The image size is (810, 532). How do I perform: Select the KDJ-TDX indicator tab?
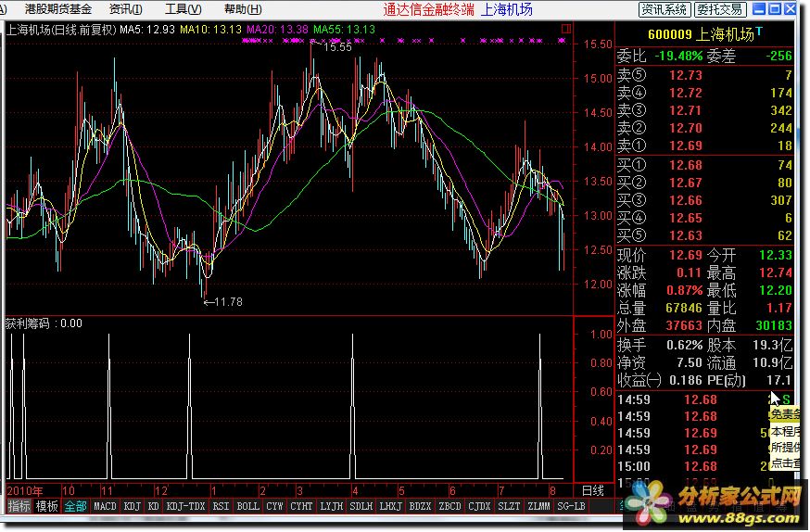coord(185,506)
